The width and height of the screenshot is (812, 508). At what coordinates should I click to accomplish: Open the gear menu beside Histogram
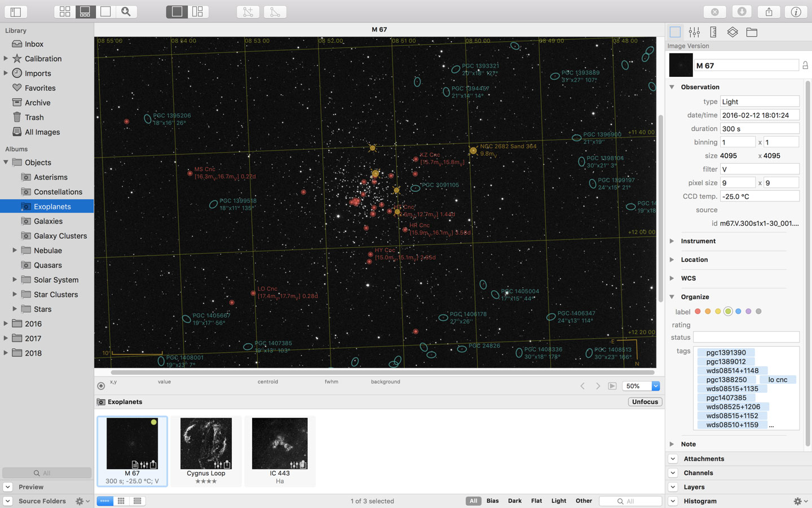(800, 501)
